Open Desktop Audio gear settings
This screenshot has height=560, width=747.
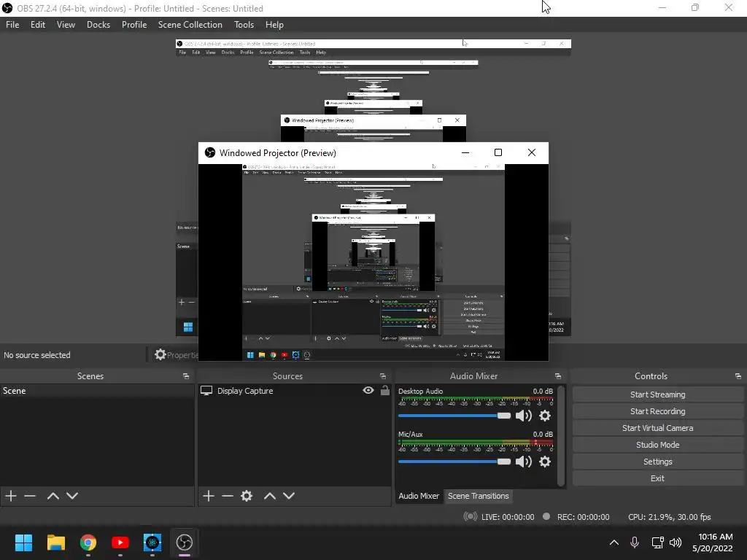(544, 416)
